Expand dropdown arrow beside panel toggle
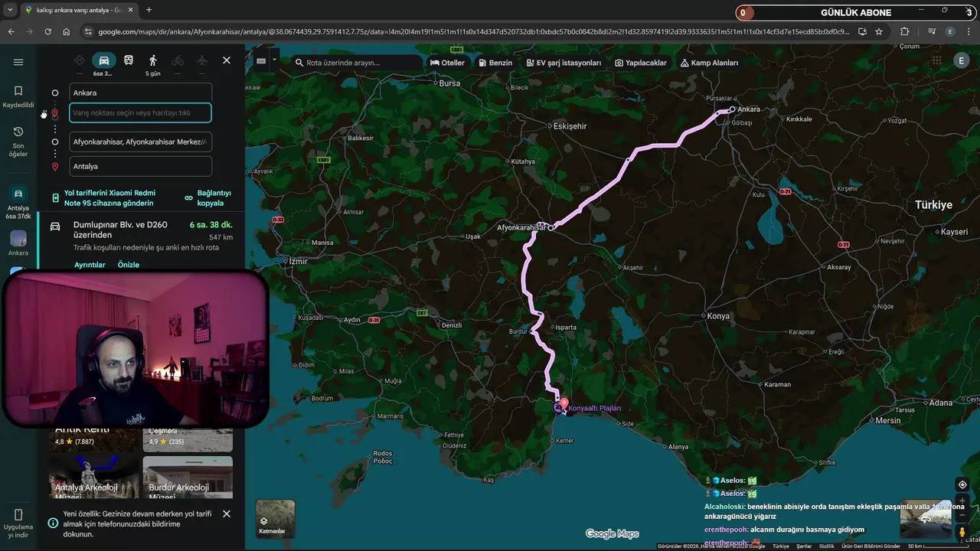 pos(275,61)
